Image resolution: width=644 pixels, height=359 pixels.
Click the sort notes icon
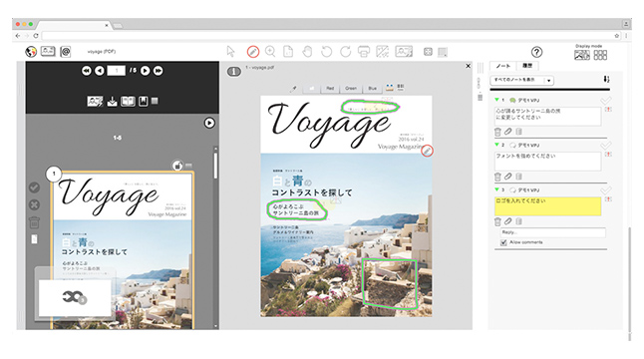tap(606, 79)
